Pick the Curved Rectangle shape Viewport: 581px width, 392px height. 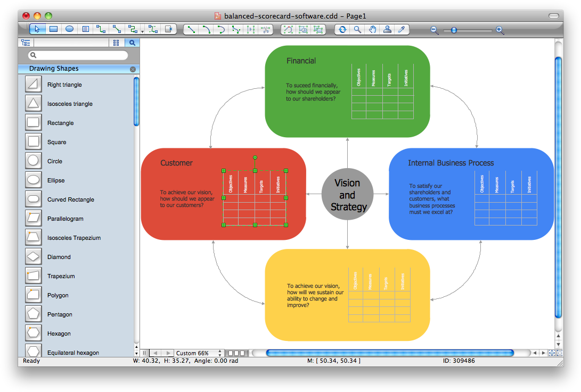coord(34,199)
